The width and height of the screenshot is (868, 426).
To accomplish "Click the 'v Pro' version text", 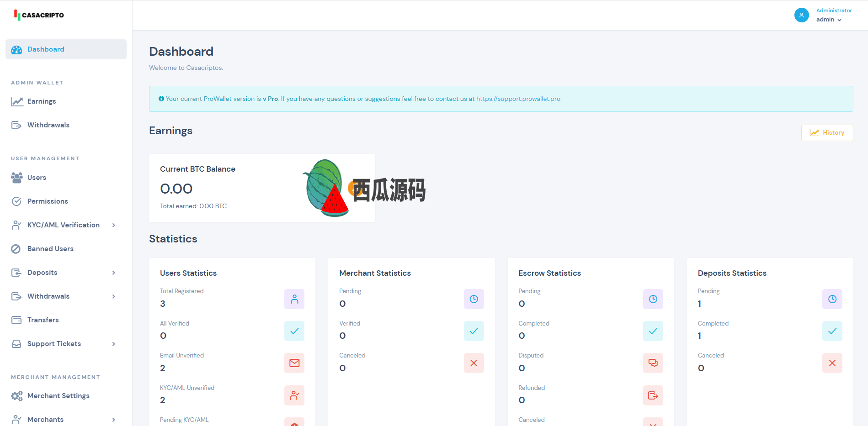I will pyautogui.click(x=270, y=99).
